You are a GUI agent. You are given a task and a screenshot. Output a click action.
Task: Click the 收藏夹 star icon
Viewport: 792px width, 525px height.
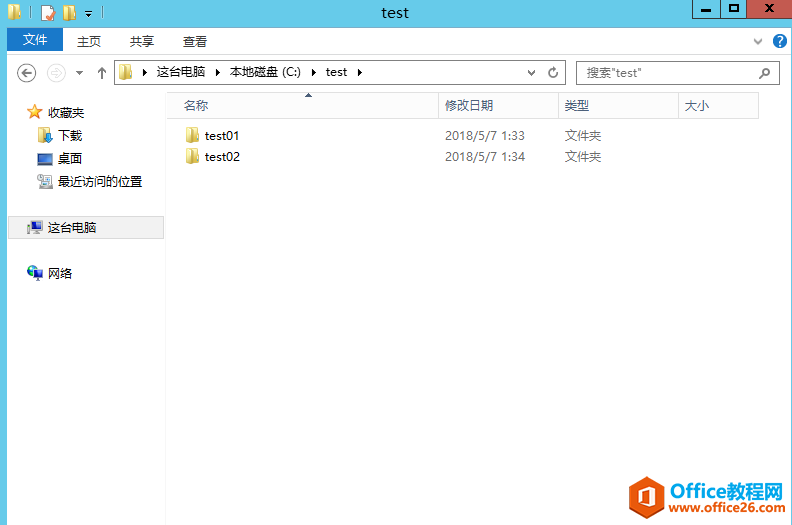[34, 112]
